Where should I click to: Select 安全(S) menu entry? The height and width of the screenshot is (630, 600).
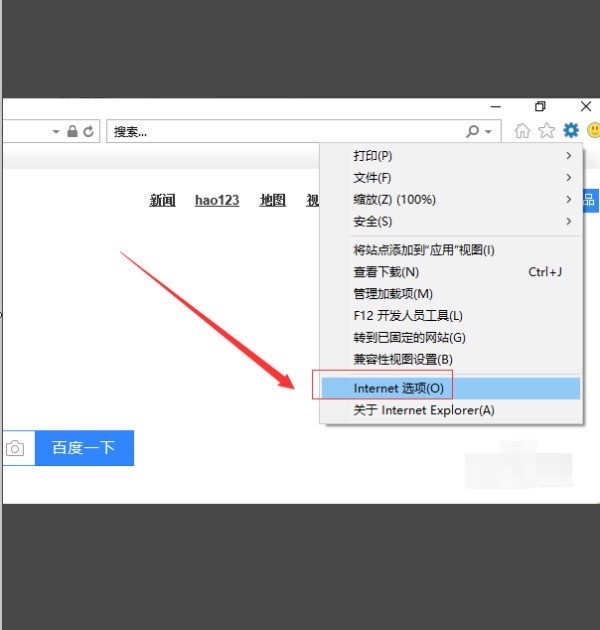coord(451,221)
